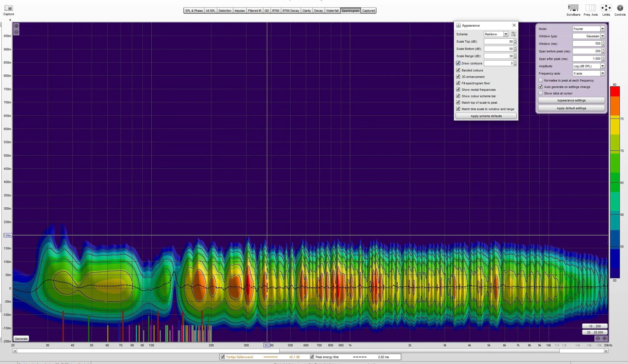Uncheck 3D enhancement

[458, 77]
